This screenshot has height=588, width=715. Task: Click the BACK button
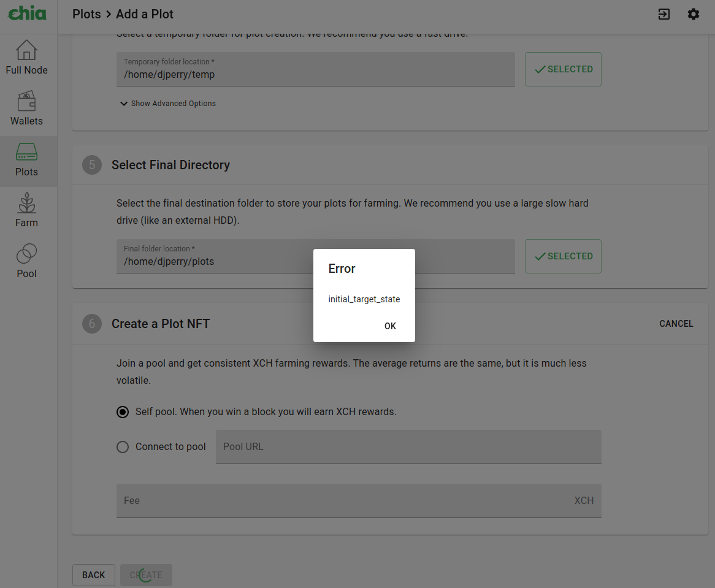pos(93,575)
